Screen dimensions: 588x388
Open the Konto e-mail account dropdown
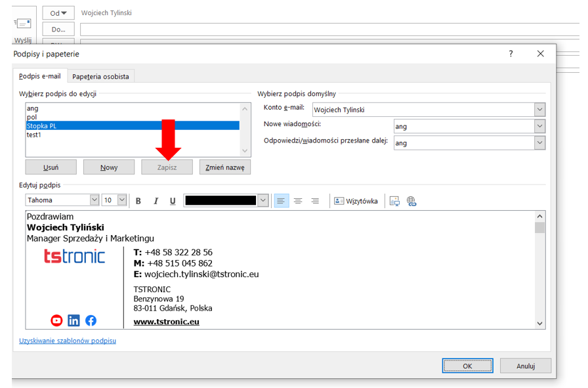539,110
